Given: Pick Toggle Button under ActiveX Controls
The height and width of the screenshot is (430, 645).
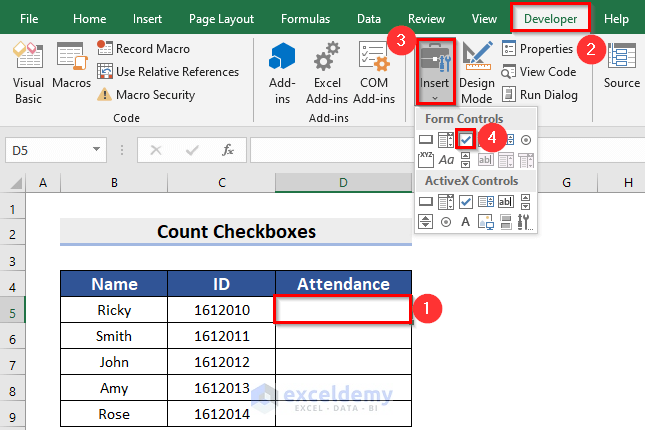Looking at the screenshot, I should tap(506, 222).
